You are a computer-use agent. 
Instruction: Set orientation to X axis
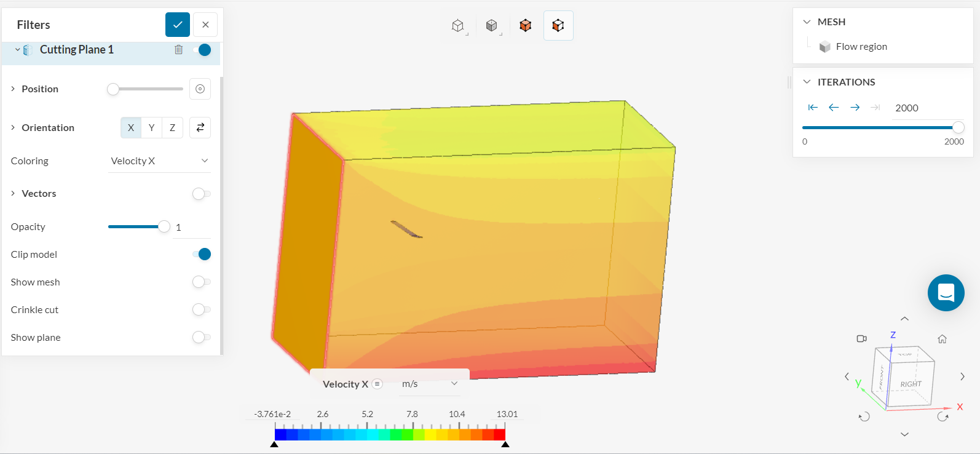click(x=131, y=128)
